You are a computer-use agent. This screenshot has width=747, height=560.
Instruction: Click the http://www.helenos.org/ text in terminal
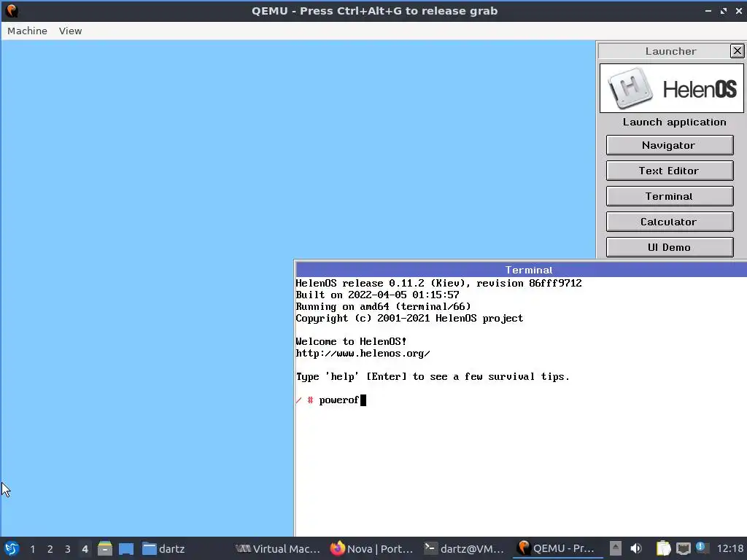coord(363,354)
